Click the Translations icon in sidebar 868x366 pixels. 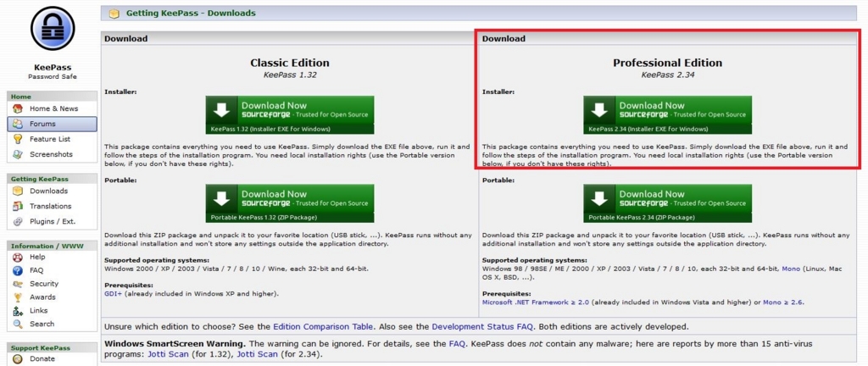(18, 206)
